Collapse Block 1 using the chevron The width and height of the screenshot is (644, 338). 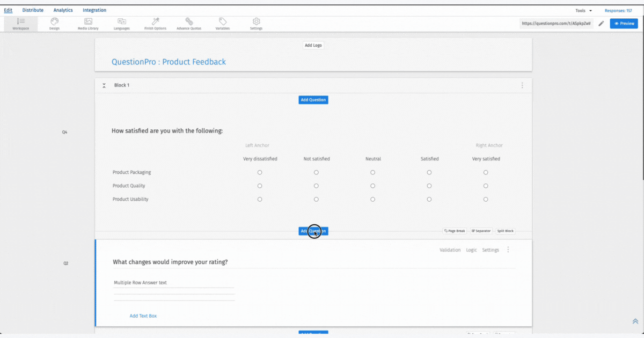(x=104, y=85)
